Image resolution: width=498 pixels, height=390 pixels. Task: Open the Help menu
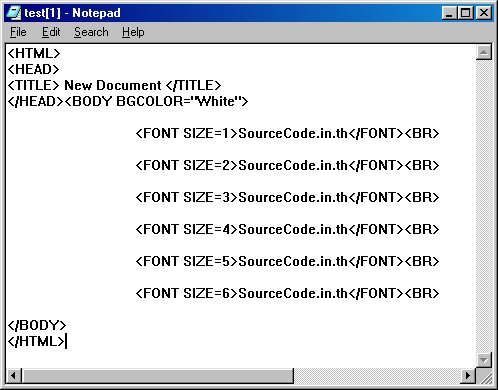[133, 32]
